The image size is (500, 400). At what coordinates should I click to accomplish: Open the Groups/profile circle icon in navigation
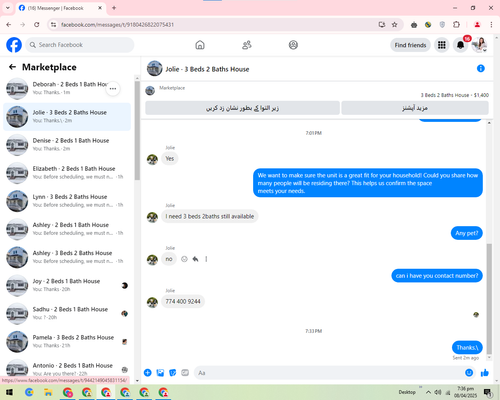(x=293, y=45)
